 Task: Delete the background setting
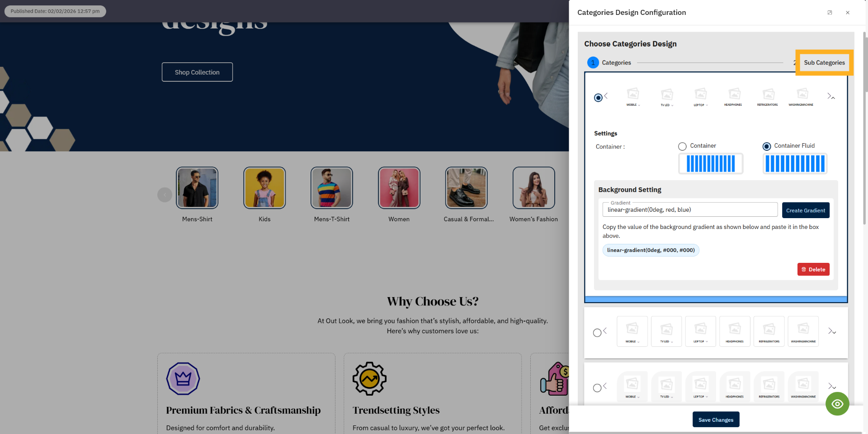pos(813,270)
